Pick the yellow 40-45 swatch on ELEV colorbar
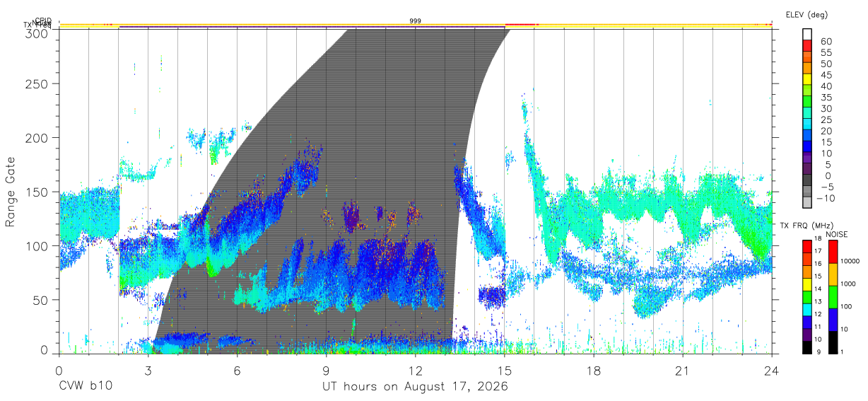 (807, 80)
